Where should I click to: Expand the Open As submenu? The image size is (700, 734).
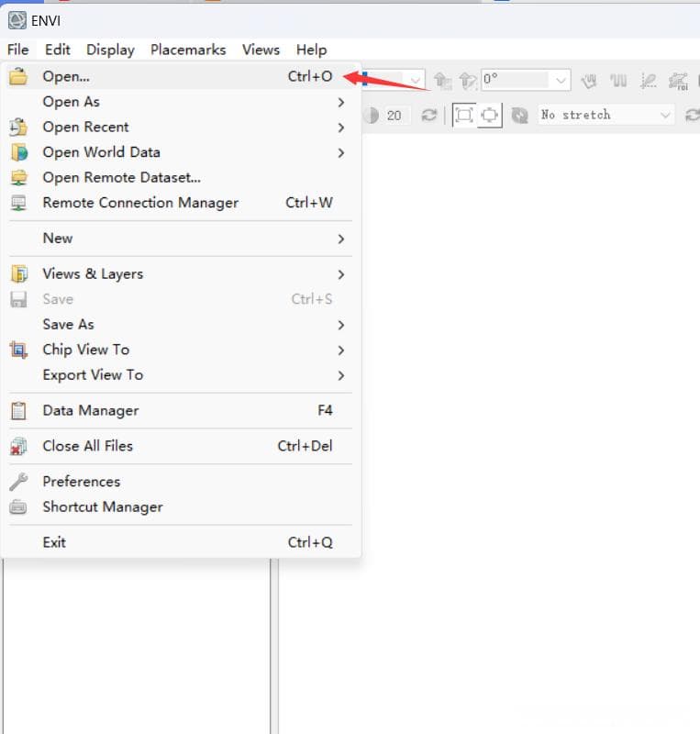(x=180, y=102)
